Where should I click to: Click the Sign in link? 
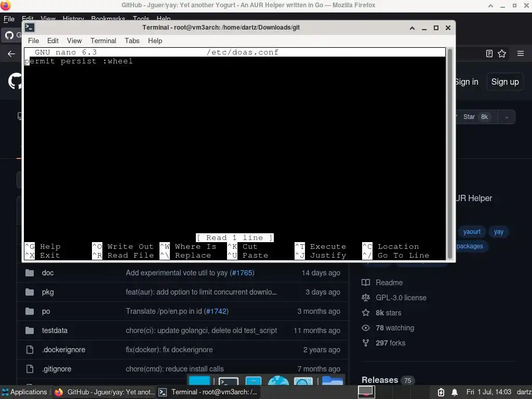(x=467, y=82)
